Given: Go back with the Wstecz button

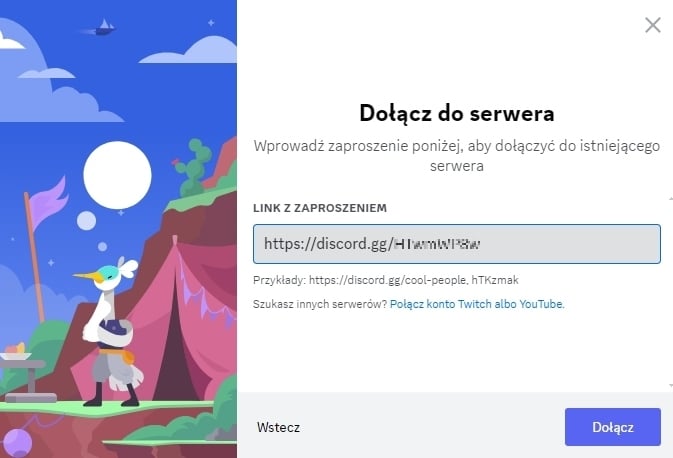Looking at the screenshot, I should pyautogui.click(x=278, y=427).
